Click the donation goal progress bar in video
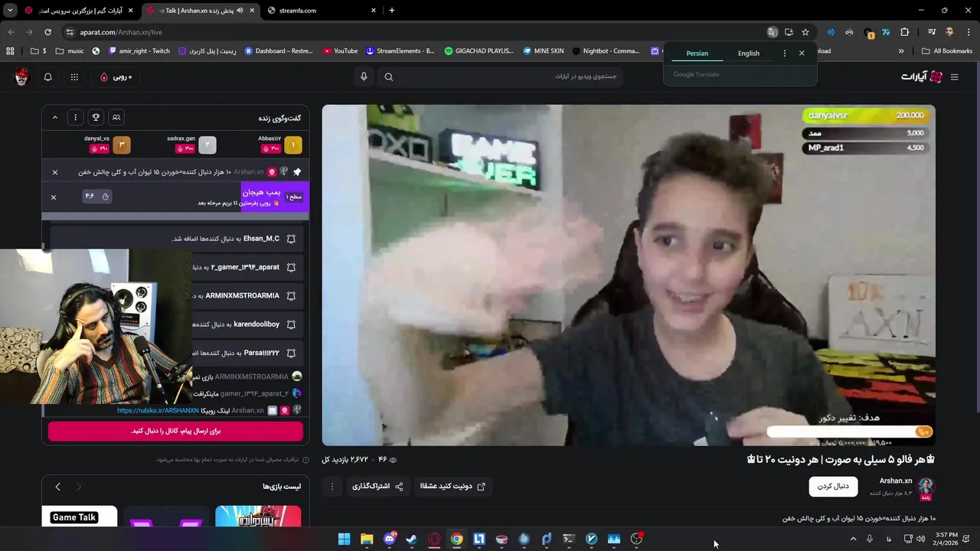This screenshot has height=551, width=980. point(848,432)
